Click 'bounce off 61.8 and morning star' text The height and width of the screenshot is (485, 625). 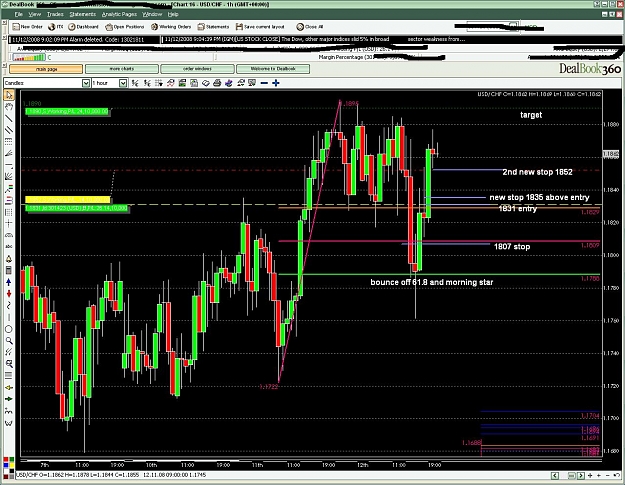432,282
